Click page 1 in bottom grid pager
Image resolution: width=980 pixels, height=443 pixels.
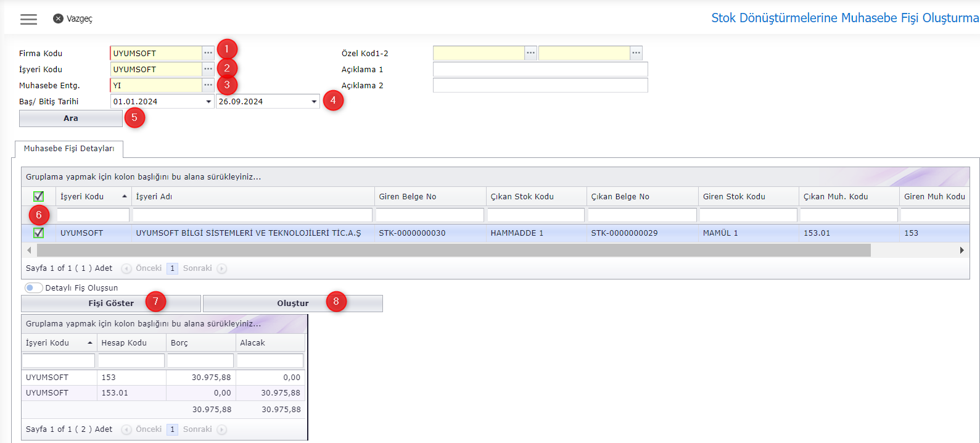click(x=172, y=429)
